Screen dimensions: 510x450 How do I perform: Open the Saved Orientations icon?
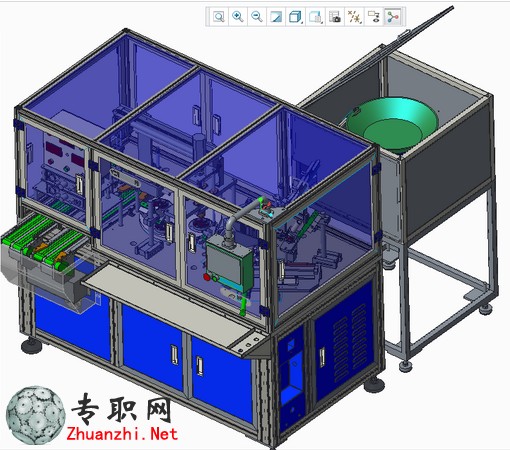point(315,17)
